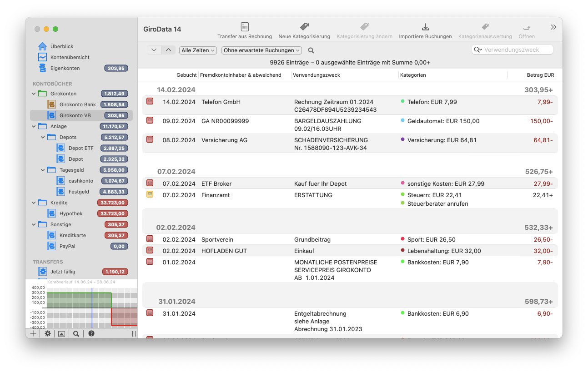Select the Depot account with 2.325,32

(x=81, y=159)
